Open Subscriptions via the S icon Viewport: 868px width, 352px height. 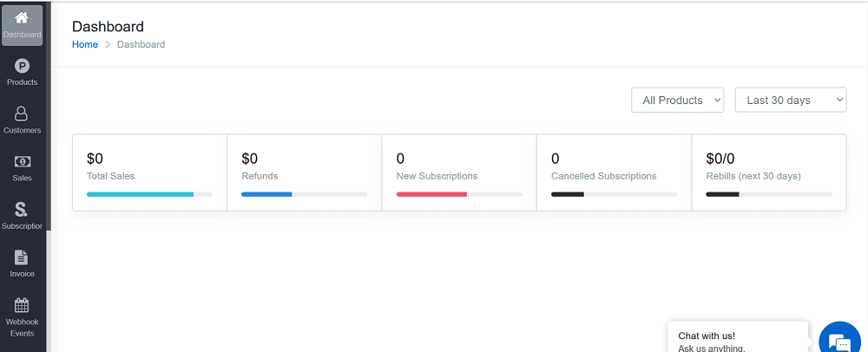pyautogui.click(x=22, y=210)
